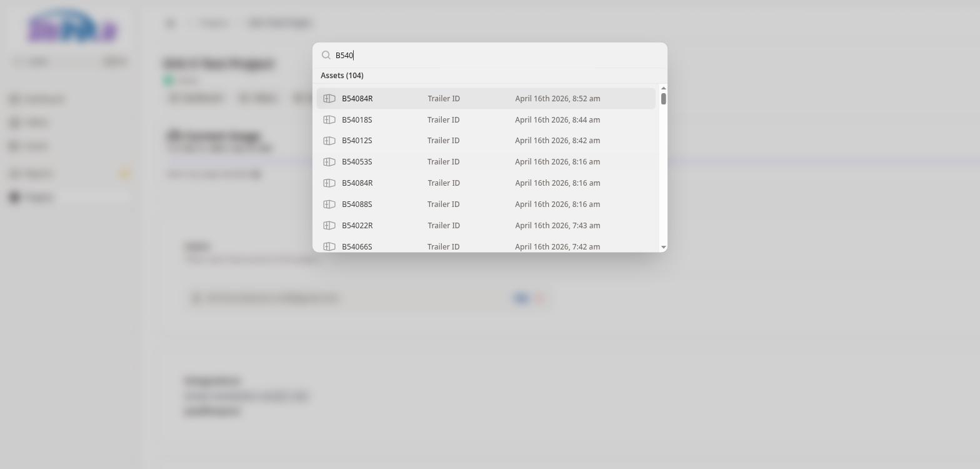Image resolution: width=980 pixels, height=469 pixels.
Task: Click trailer icon next to B54012S
Action: [x=329, y=141]
